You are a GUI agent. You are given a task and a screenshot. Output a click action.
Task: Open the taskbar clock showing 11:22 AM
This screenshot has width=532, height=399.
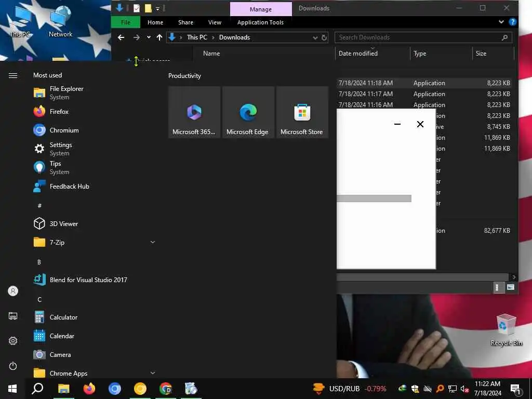coord(487,389)
